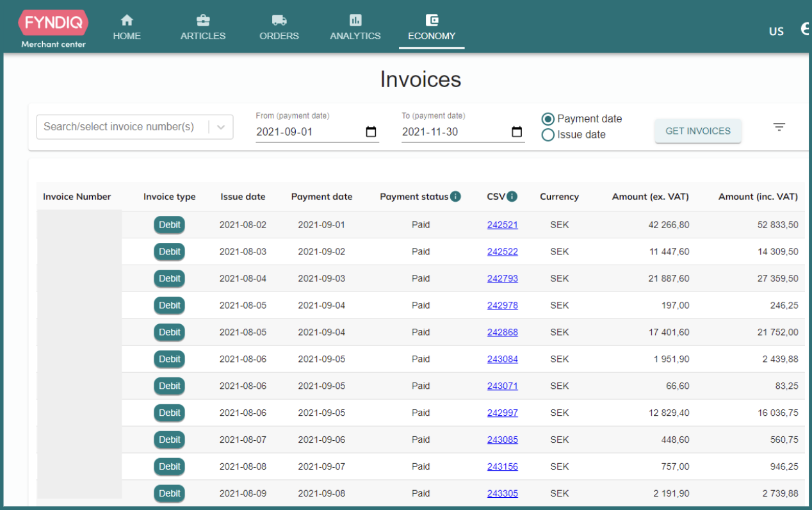Click Debit badge for CSV 242521 row
The image size is (812, 510).
[170, 225]
